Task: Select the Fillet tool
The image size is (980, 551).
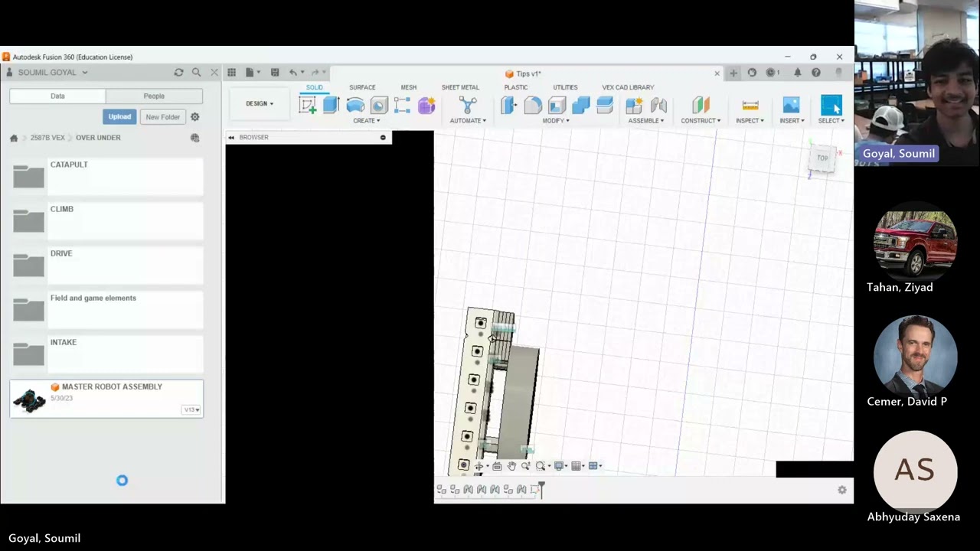Action: pyautogui.click(x=533, y=106)
